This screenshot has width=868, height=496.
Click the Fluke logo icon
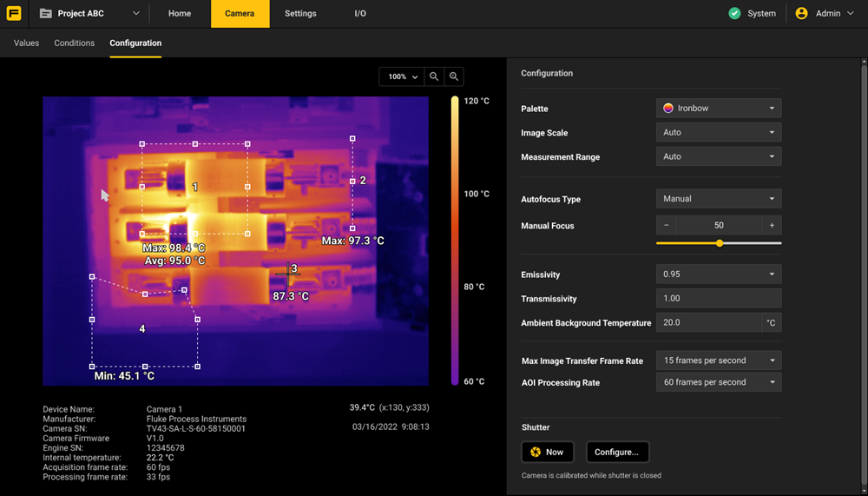coord(14,14)
